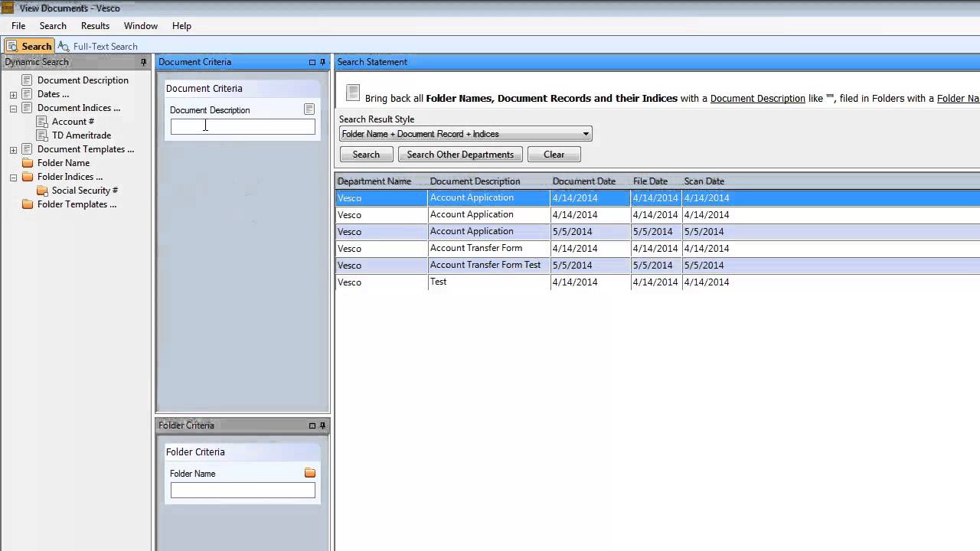
Task: Click the folder icon beside Folder Name field
Action: [310, 473]
